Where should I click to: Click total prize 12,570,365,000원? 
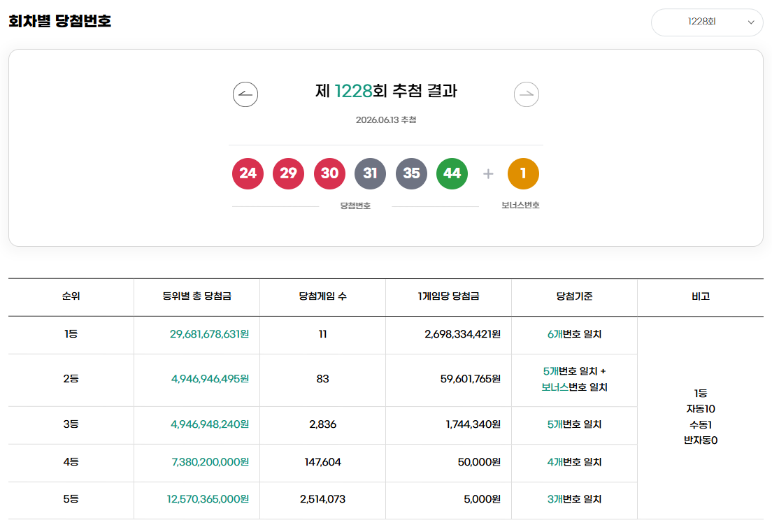[208, 499]
